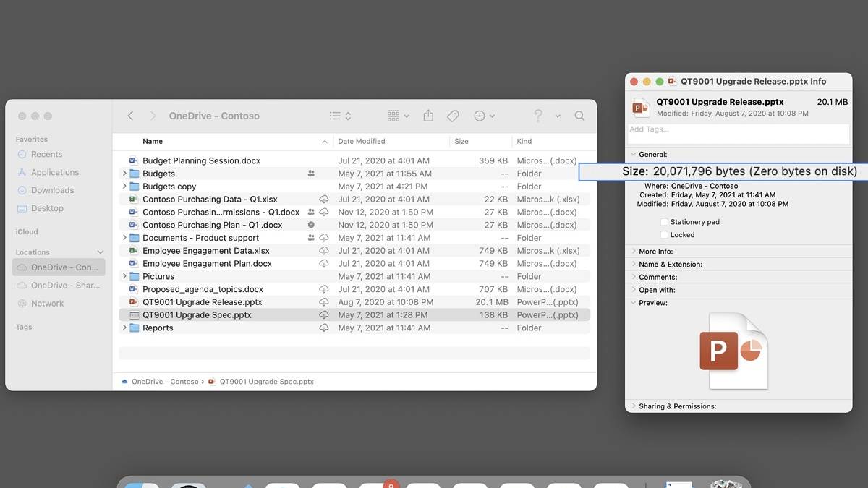
Task: Sort files by Date Modified column
Action: 362,142
